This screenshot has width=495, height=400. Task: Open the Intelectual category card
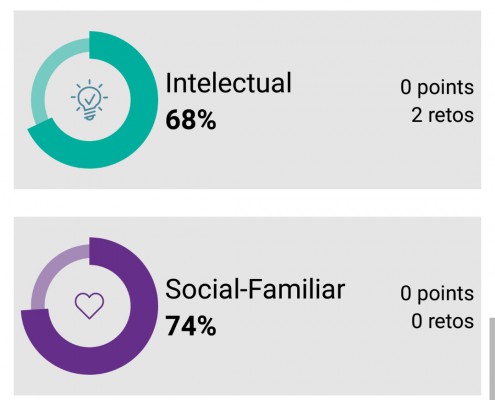point(247,100)
